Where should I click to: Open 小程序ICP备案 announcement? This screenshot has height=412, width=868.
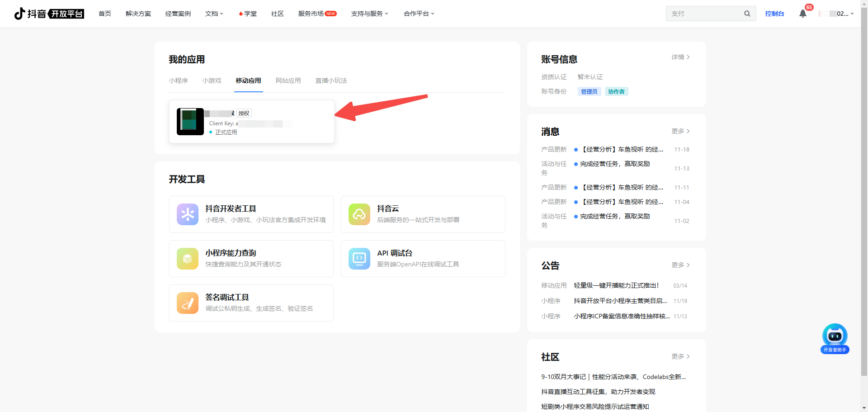click(622, 316)
